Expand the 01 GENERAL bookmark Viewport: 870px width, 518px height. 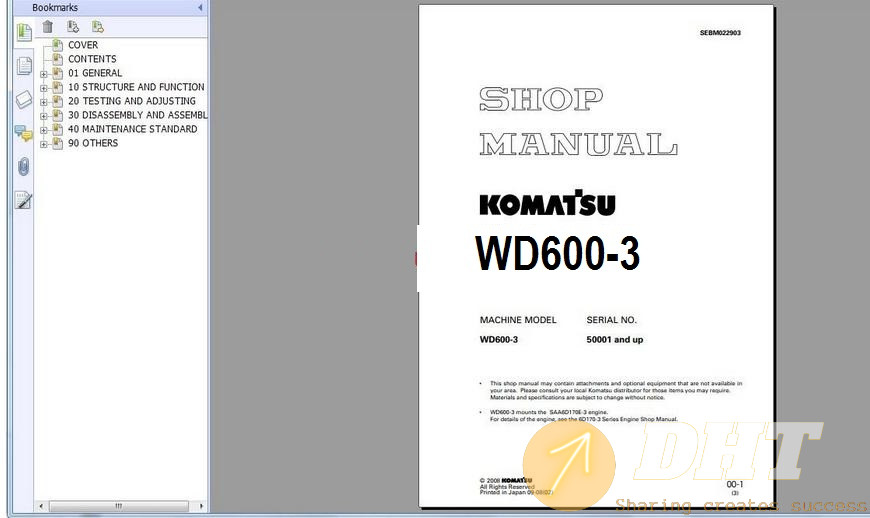[x=44, y=74]
